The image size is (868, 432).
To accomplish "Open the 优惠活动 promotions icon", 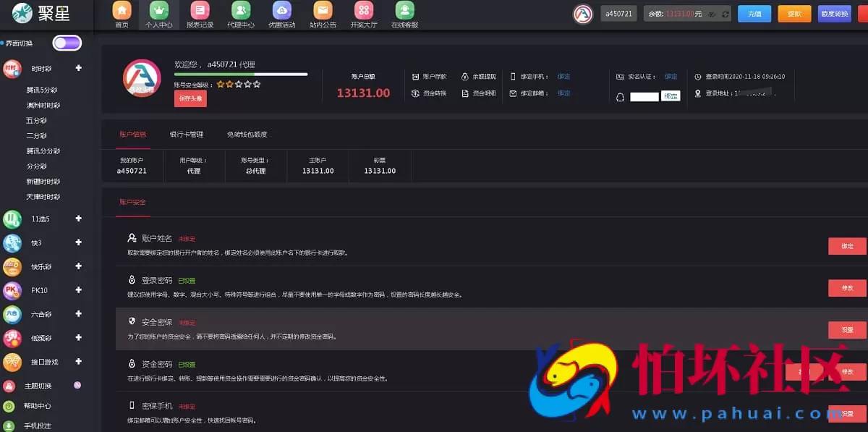I will coord(281,11).
